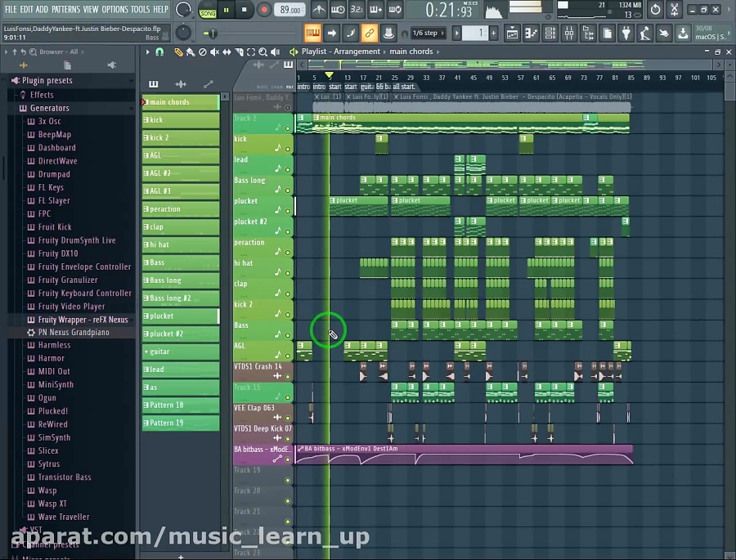Open the Playlist options menu arrow
The height and width of the screenshot is (560, 736).
(x=147, y=52)
